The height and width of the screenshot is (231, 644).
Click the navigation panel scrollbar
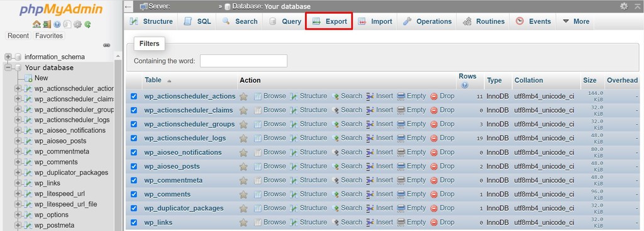pos(118,142)
